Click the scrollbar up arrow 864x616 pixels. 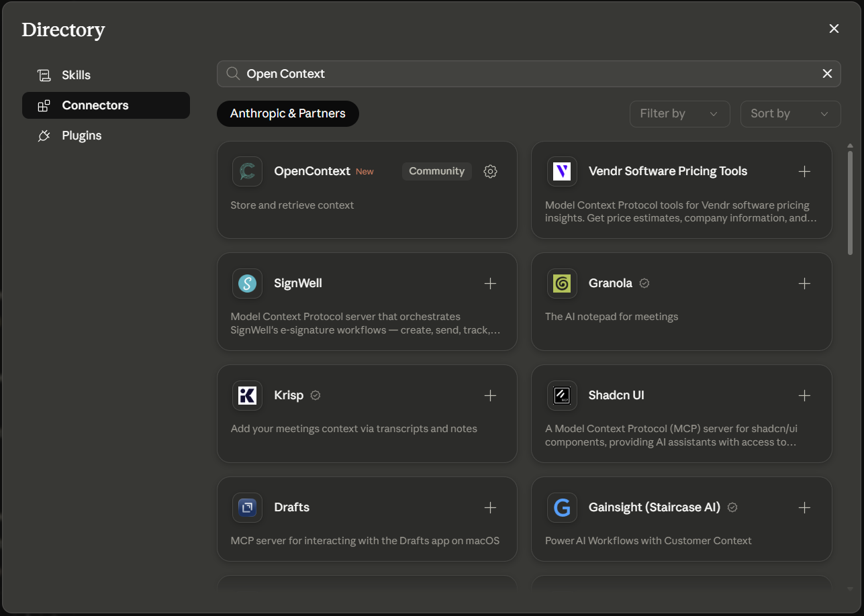click(x=850, y=146)
